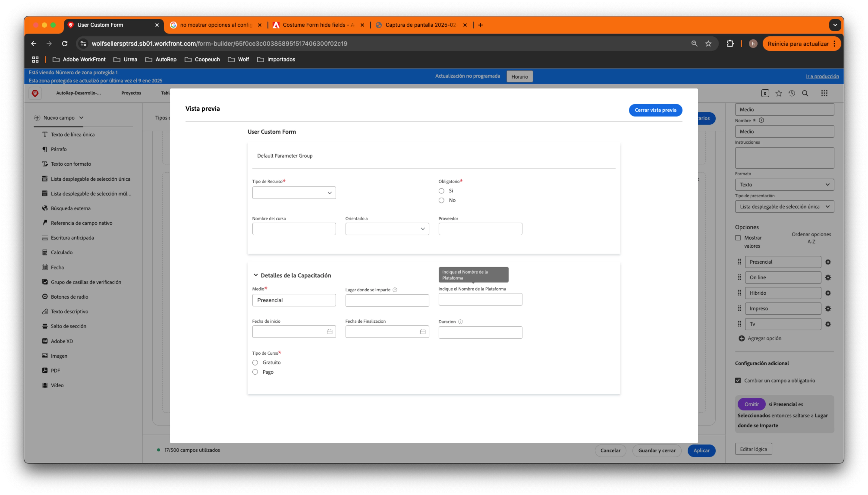Screen dimensions: 868x495
Task: Click the Adobe XD field type icon
Action: point(45,341)
